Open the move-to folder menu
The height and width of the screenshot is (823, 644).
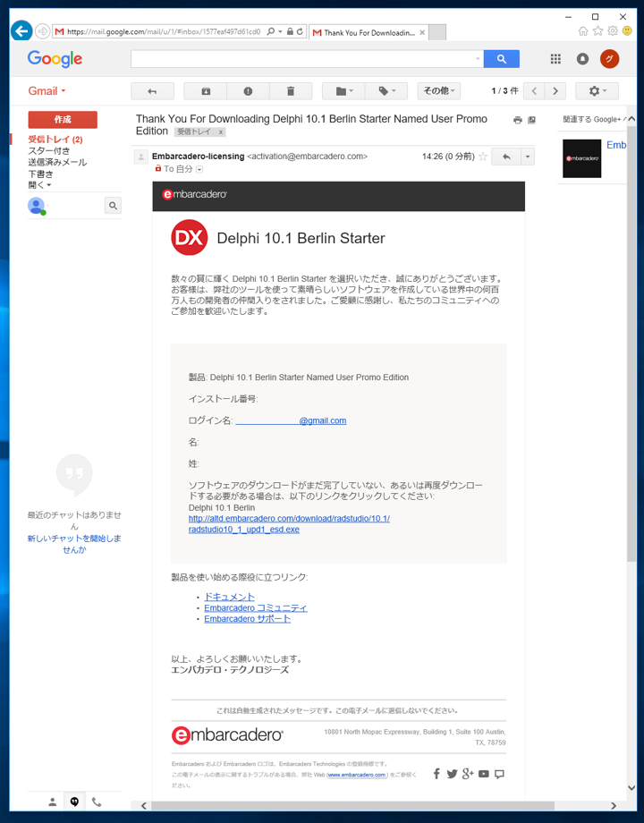[343, 91]
